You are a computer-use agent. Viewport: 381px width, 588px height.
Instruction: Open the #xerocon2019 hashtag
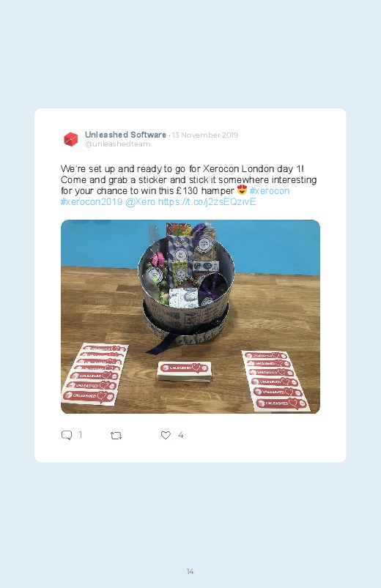tap(92, 202)
